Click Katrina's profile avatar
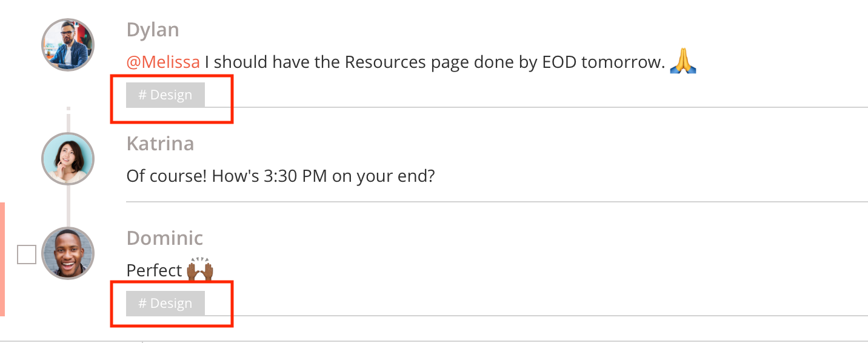The image size is (868, 343). click(68, 159)
